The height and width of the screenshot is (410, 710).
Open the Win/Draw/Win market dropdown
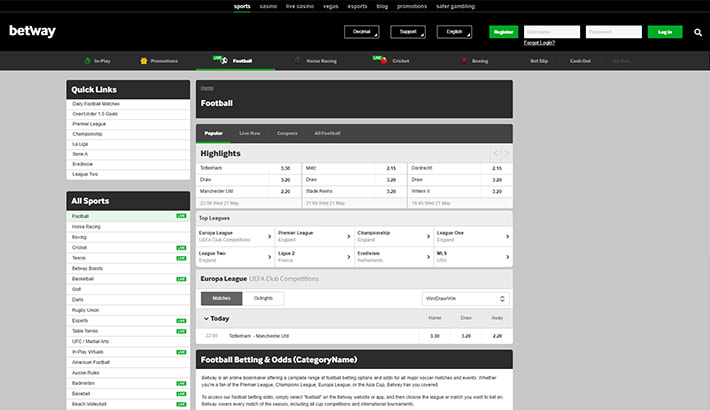(x=465, y=299)
